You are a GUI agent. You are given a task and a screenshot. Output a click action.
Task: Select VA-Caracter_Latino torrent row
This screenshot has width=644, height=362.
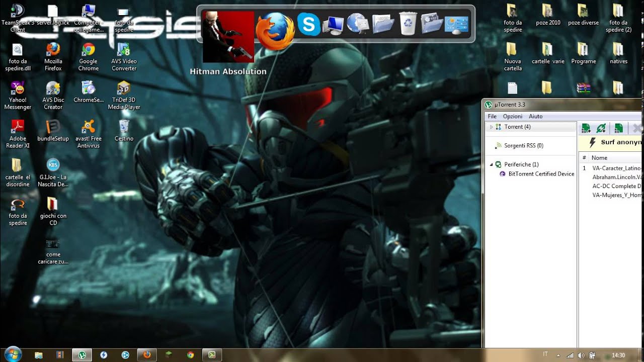tap(611, 168)
